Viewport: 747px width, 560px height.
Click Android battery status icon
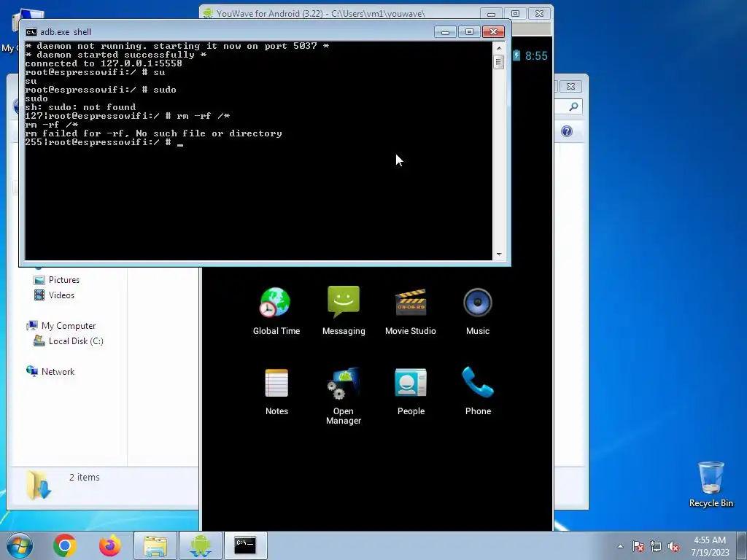[516, 55]
